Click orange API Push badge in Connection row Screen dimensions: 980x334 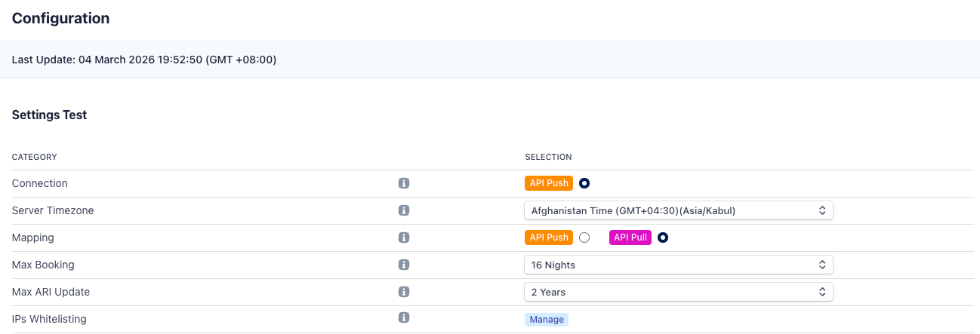pos(549,183)
